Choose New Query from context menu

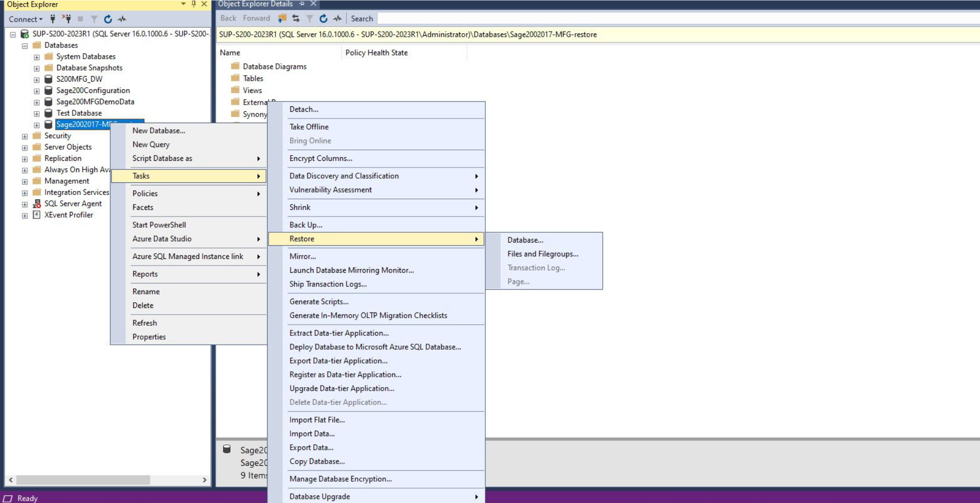pos(189,145)
